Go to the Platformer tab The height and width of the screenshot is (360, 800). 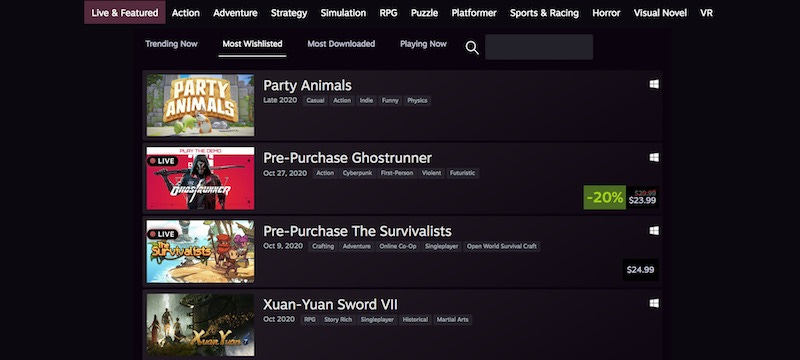coord(474,13)
